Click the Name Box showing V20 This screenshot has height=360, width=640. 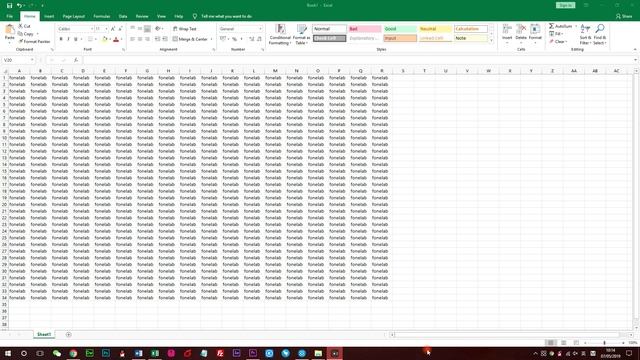tap(18, 60)
